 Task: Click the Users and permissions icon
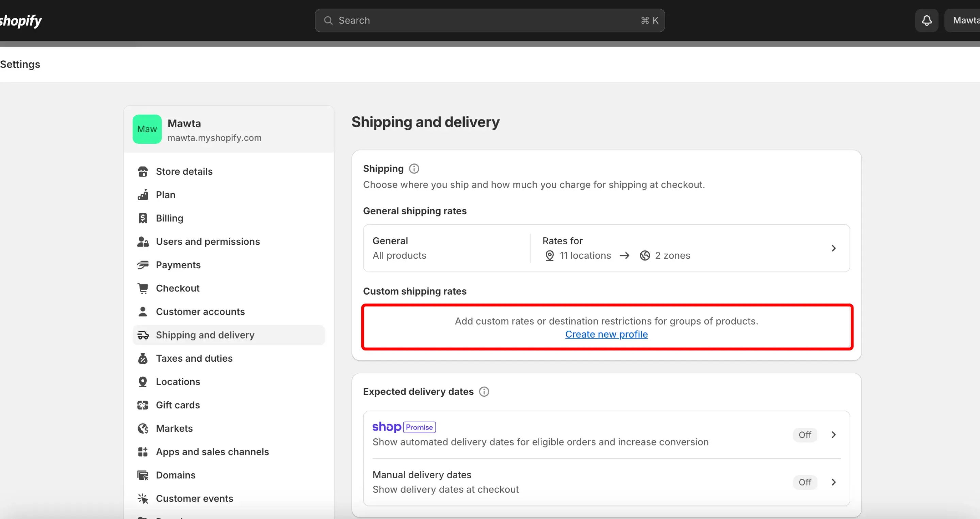coord(143,242)
